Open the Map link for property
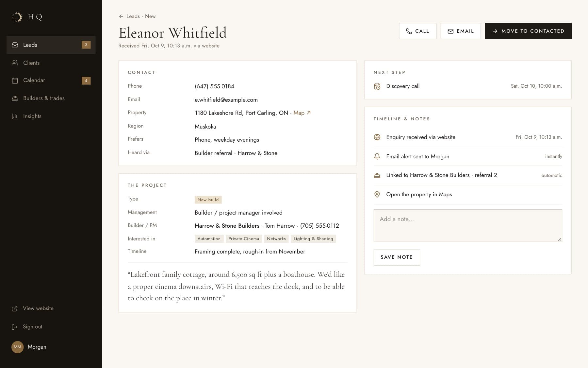This screenshot has width=588, height=368. point(302,113)
